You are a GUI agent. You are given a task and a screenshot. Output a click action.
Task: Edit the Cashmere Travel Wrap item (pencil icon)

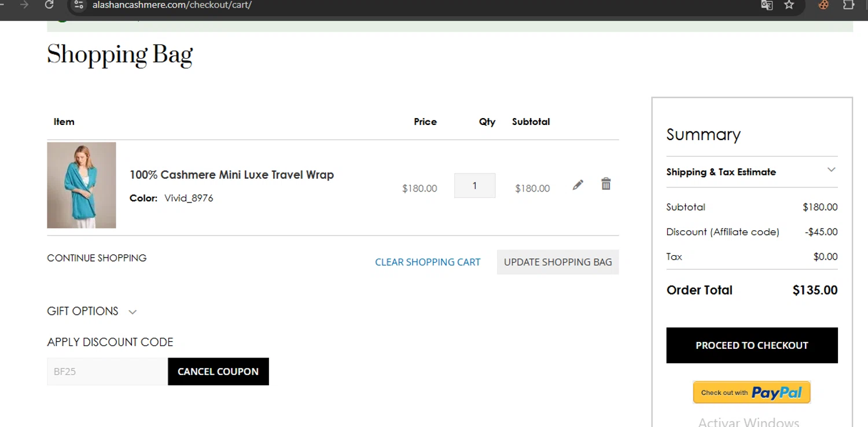point(578,185)
